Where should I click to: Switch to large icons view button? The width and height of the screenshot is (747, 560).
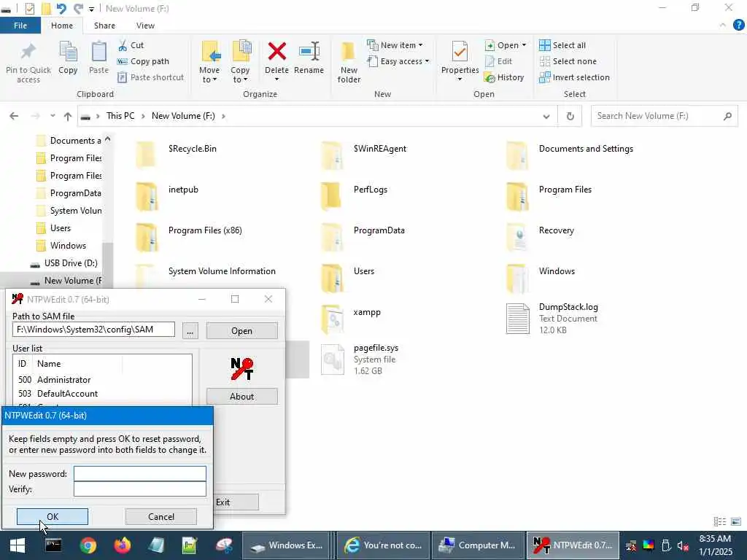pyautogui.click(x=736, y=522)
